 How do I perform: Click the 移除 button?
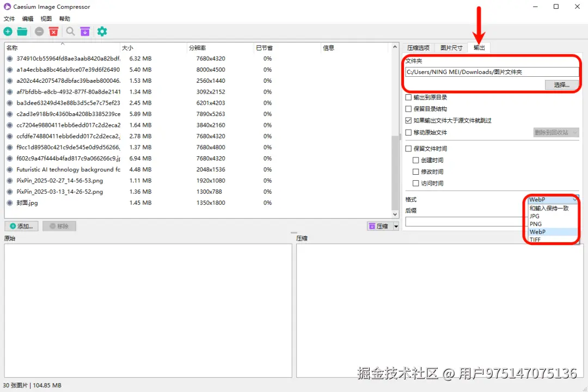coord(59,226)
